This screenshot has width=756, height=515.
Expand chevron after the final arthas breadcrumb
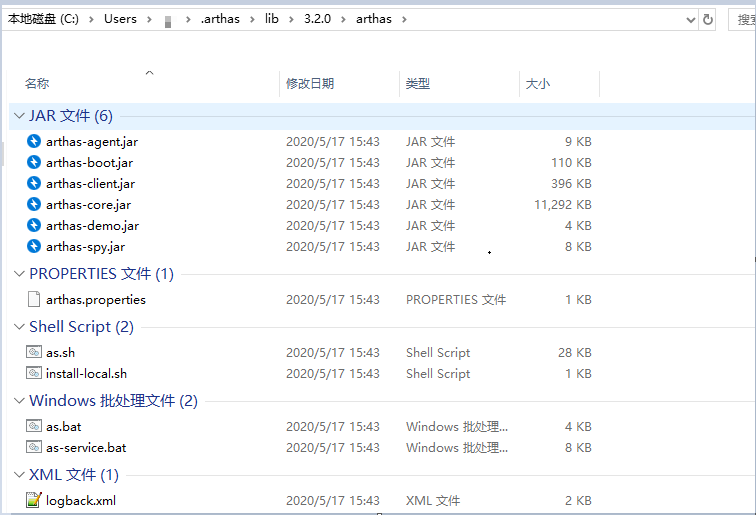click(x=404, y=19)
